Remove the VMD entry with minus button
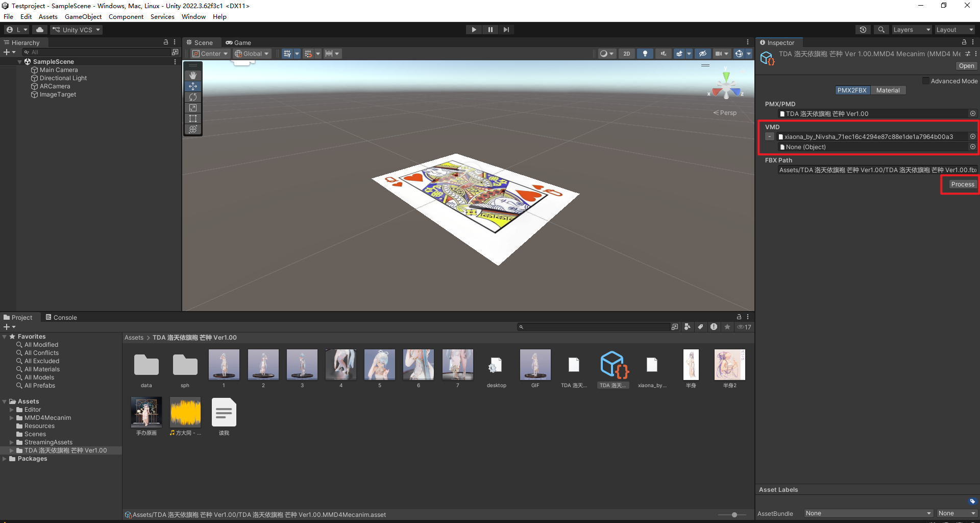 pyautogui.click(x=770, y=136)
